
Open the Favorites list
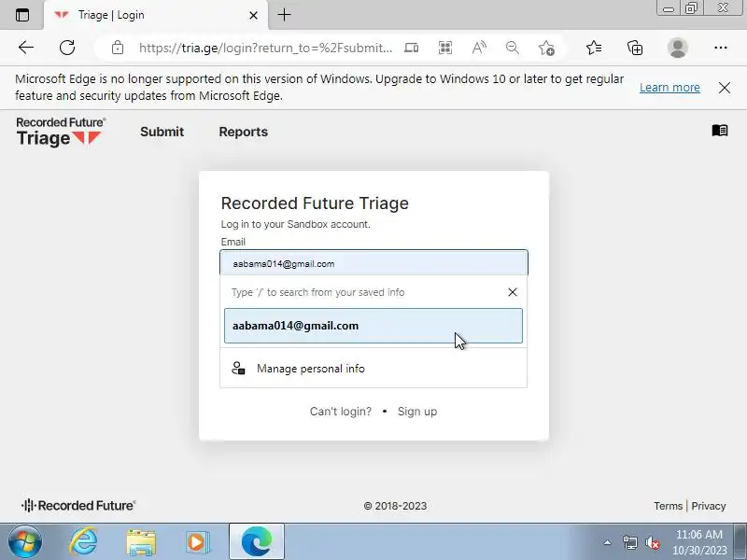pos(594,48)
